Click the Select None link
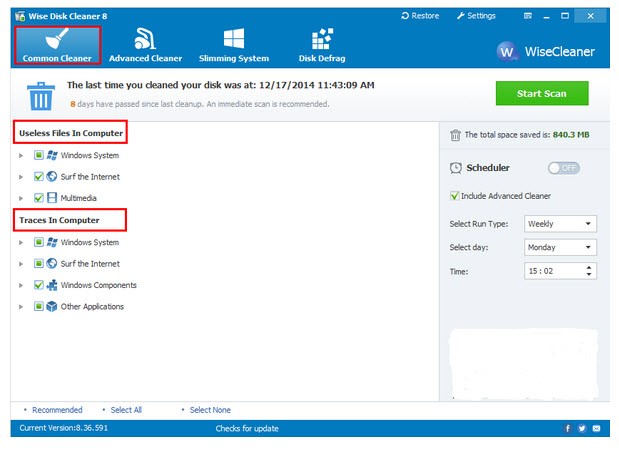Image resolution: width=619 pixels, height=453 pixels. click(210, 410)
